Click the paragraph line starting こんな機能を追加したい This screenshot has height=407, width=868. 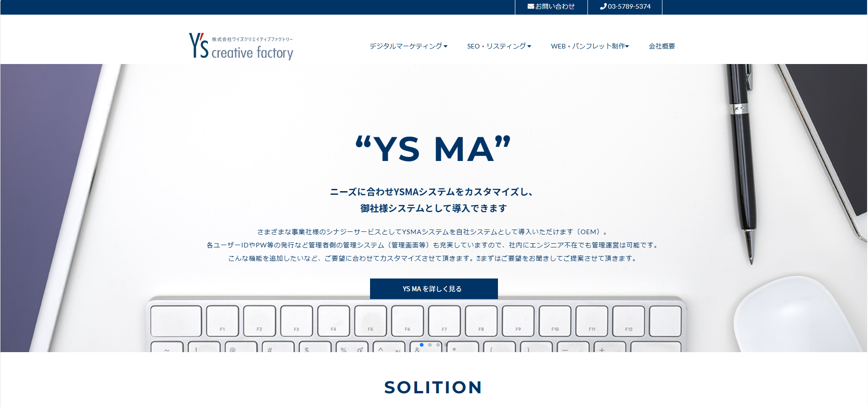coord(433,258)
